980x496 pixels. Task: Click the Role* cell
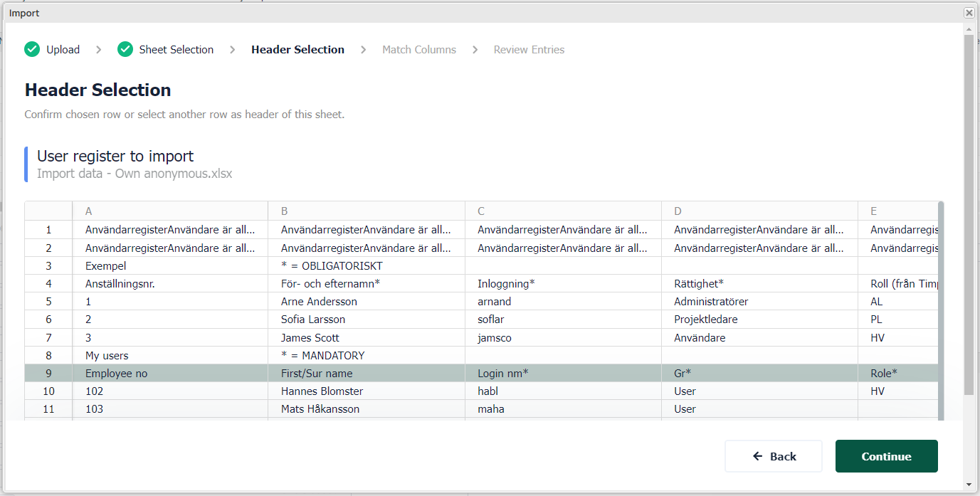898,373
